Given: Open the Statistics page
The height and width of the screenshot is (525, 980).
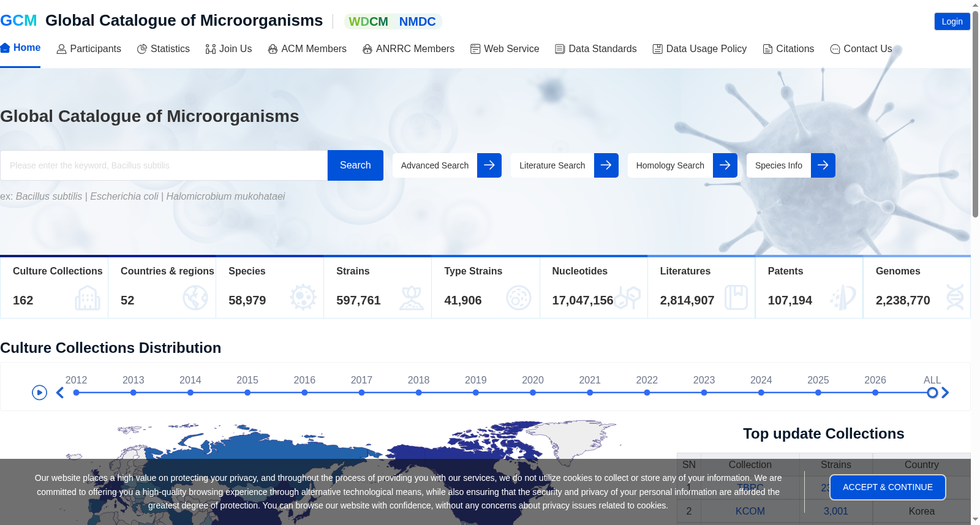Looking at the screenshot, I should point(164,49).
